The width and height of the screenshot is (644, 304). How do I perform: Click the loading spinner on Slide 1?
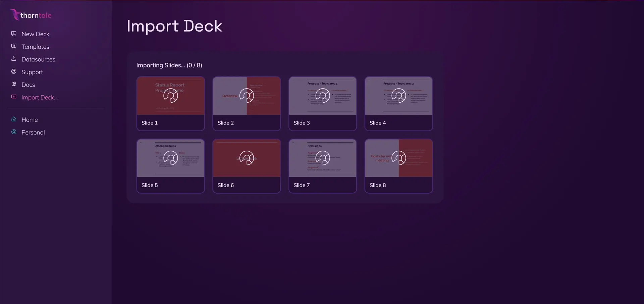pyautogui.click(x=171, y=96)
